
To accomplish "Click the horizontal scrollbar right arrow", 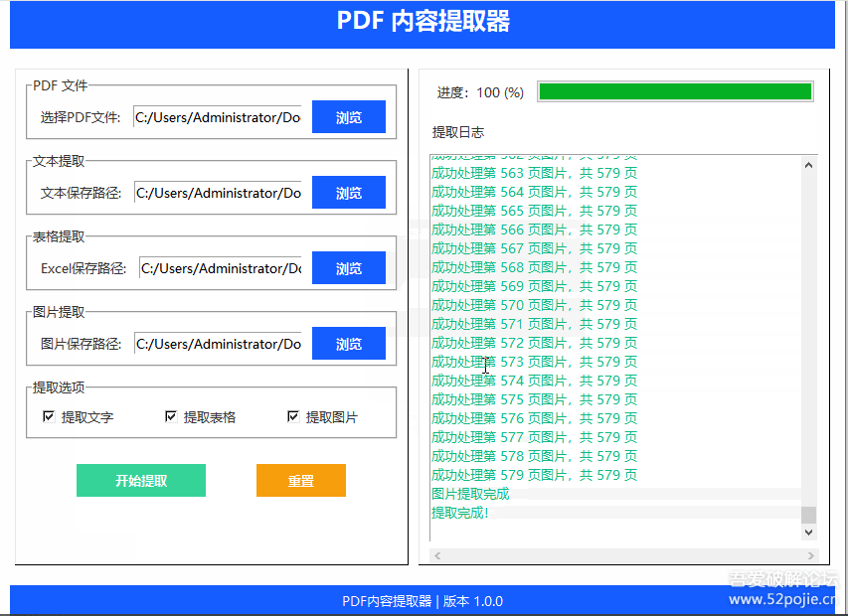I will pos(810,555).
